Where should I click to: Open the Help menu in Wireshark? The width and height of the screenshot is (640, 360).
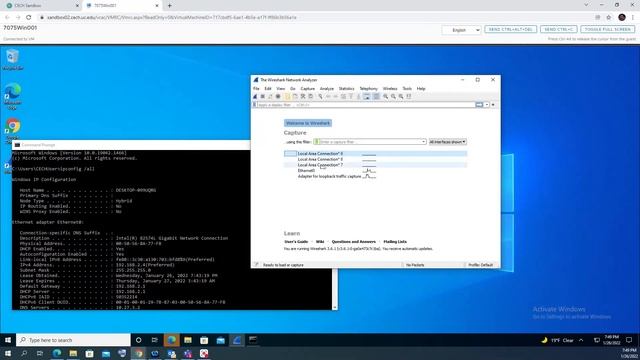[x=421, y=89]
